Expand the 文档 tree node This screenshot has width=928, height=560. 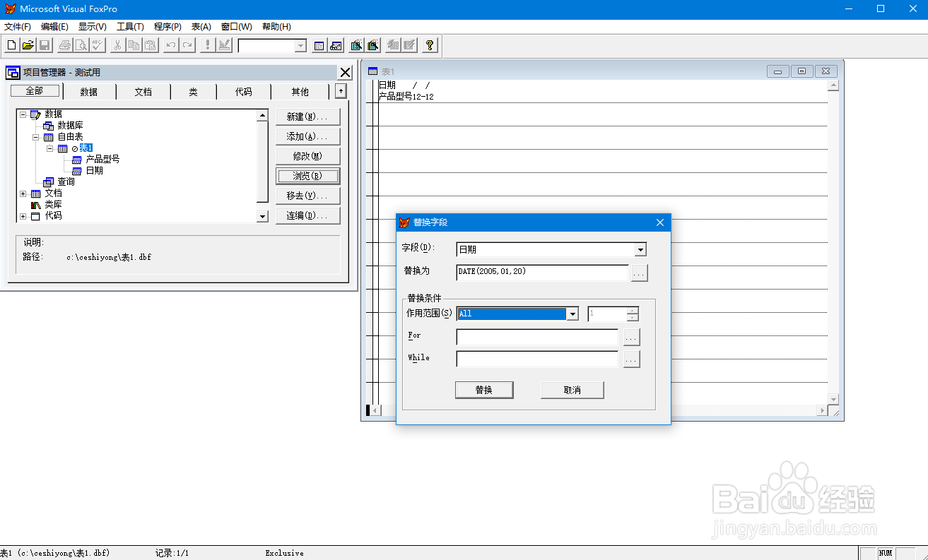click(22, 192)
